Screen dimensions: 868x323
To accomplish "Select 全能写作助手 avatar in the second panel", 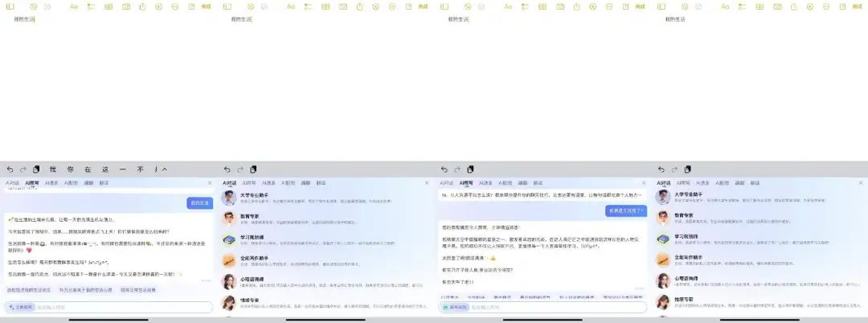I will pyautogui.click(x=229, y=260).
